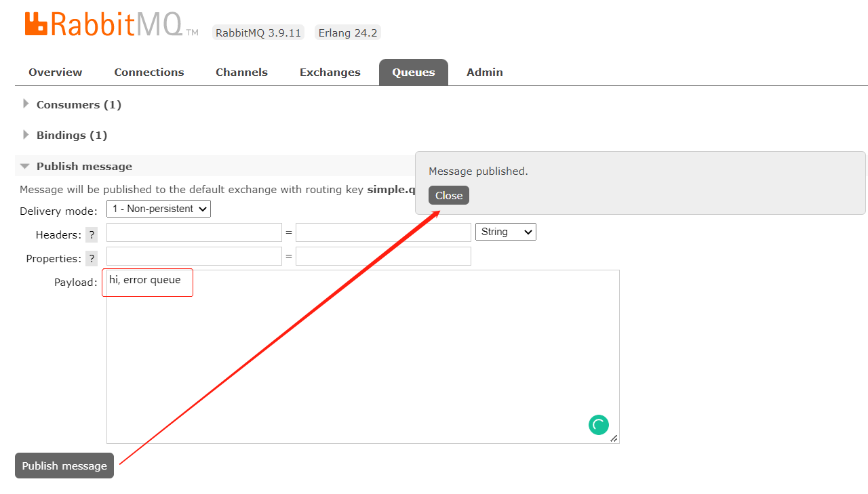The width and height of the screenshot is (868, 494).
Task: Click the 'Delivery mode:' label
Action: coord(58,211)
